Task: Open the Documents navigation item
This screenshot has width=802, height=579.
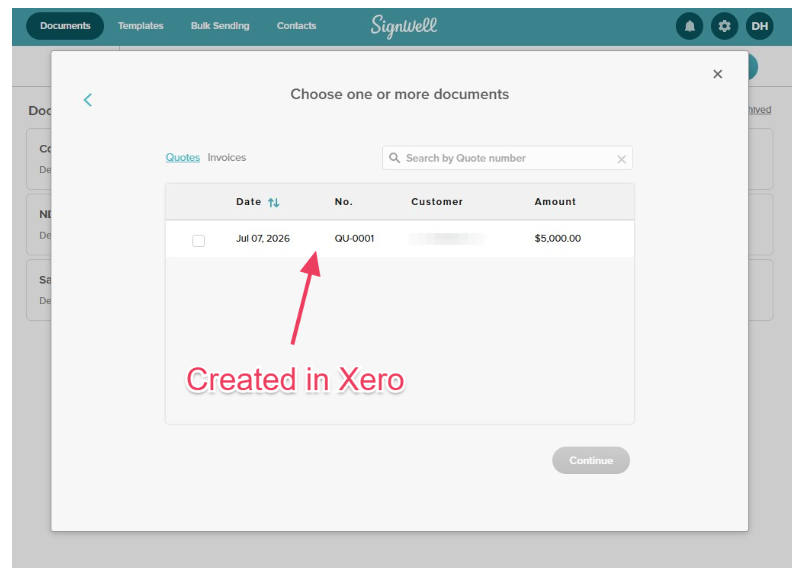Action: pos(65,26)
